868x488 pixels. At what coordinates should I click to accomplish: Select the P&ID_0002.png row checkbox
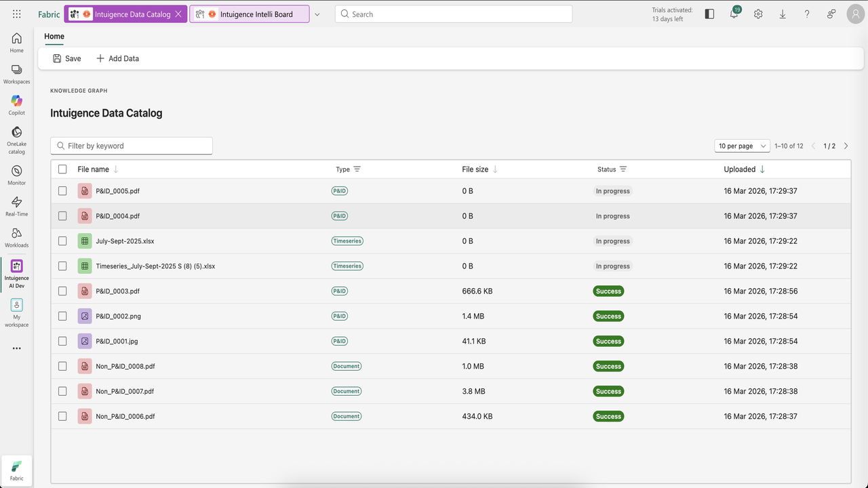[x=62, y=316]
